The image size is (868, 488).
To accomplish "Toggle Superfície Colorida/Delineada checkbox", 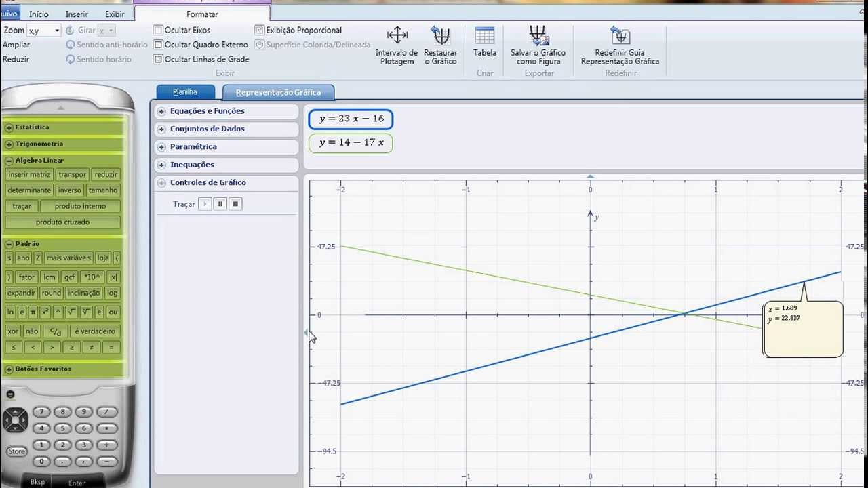I will click(259, 45).
